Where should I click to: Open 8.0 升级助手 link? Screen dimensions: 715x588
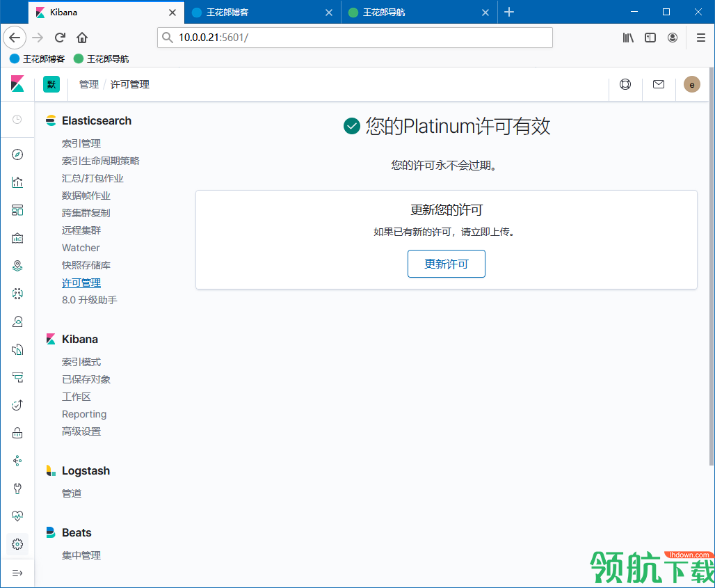89,300
